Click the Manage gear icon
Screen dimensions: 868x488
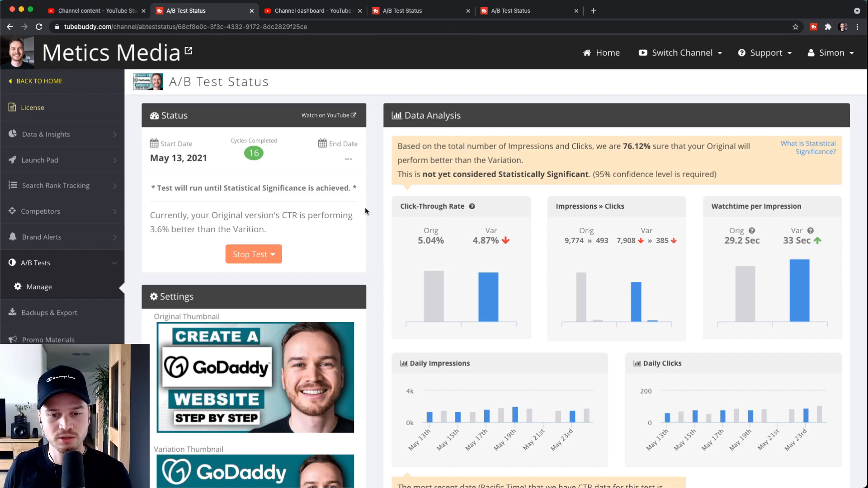pos(18,286)
